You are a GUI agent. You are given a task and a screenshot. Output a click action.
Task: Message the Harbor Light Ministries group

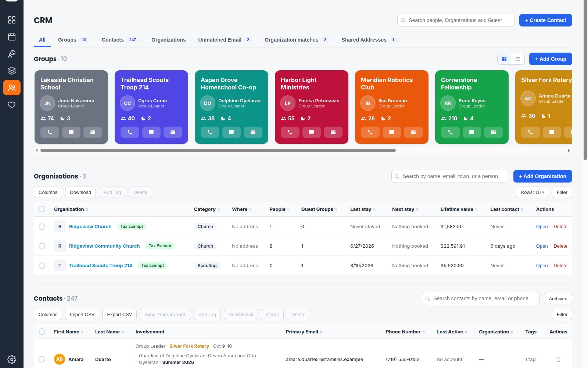(x=312, y=132)
